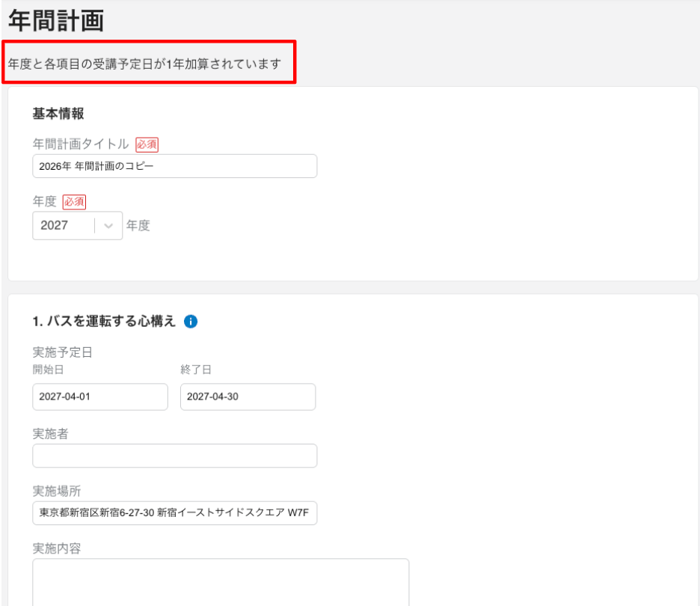Focus the empty 実施者 text field
This screenshot has width=700, height=606.
pos(174,456)
